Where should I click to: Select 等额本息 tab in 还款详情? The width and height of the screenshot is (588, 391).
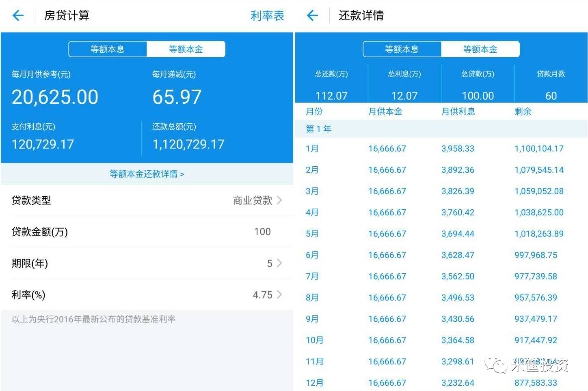click(402, 49)
